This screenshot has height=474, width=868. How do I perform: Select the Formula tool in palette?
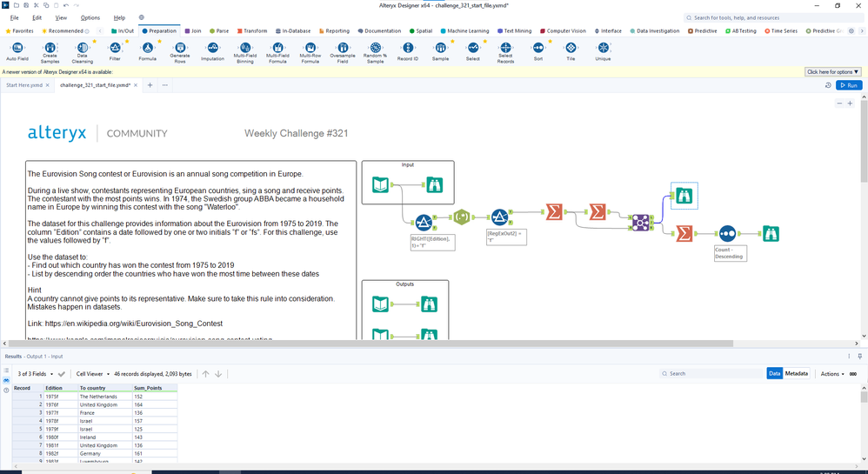click(147, 51)
